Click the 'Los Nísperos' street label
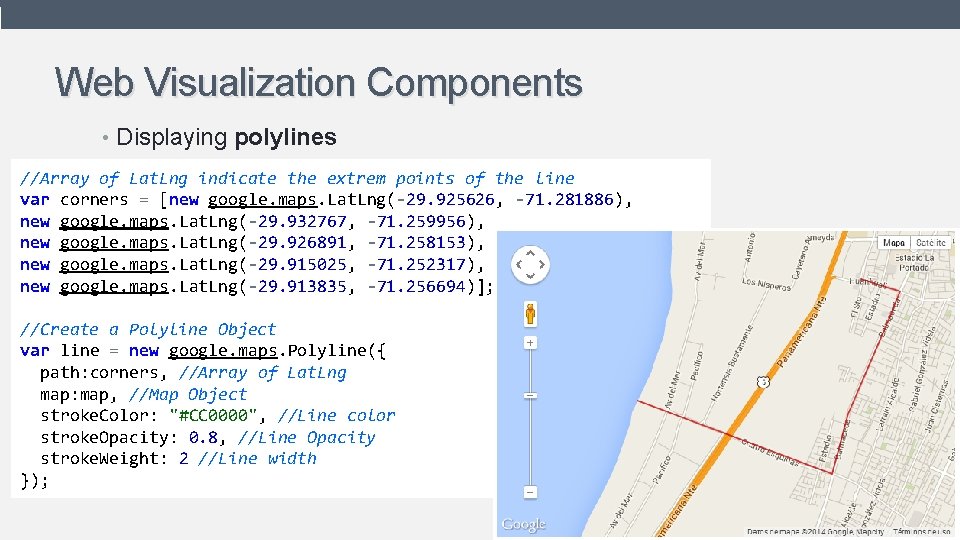960x540 pixels. (x=765, y=284)
